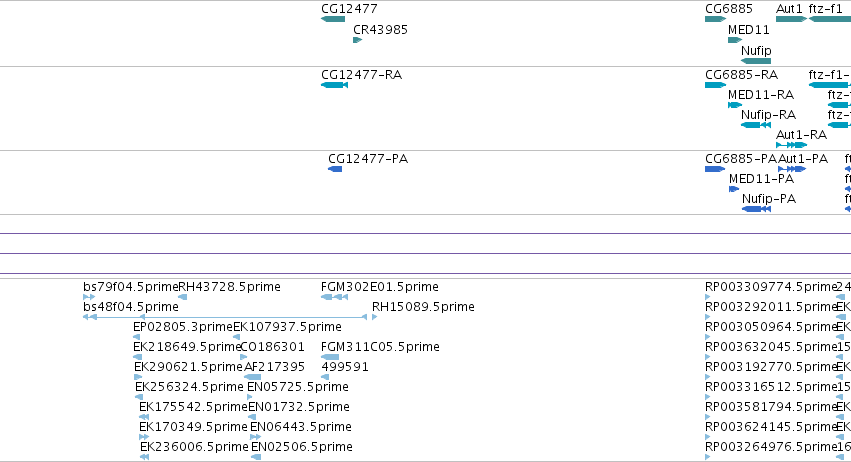Screen dimensions: 851x462
Task: Select the Nufip gene feature bar
Action: click(755, 61)
